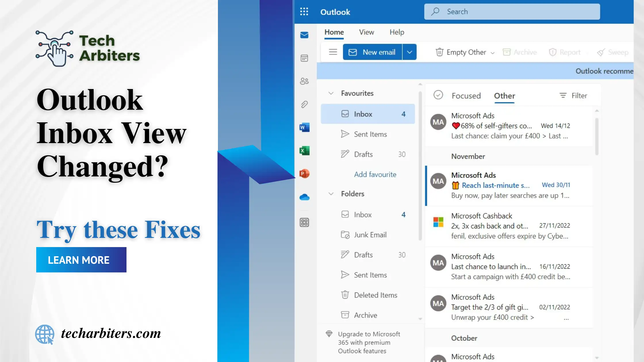The width and height of the screenshot is (644, 362).
Task: Open the Mail navigation icon
Action: point(305,35)
